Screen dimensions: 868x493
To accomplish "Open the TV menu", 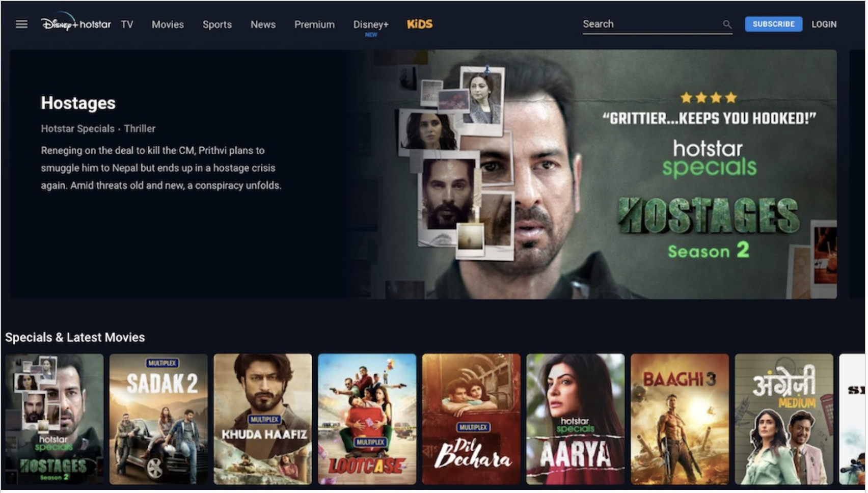I will pyautogui.click(x=127, y=24).
